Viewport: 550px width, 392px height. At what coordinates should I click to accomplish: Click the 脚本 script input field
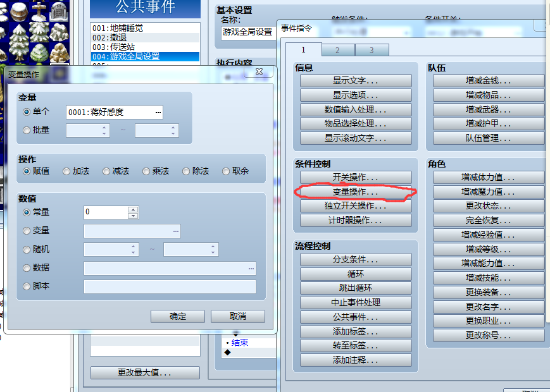point(170,286)
